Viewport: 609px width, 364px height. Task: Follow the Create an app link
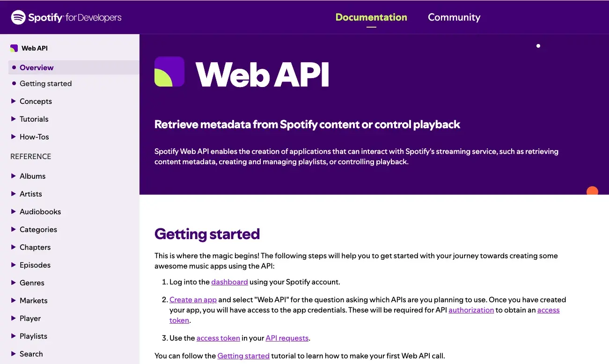tap(193, 299)
